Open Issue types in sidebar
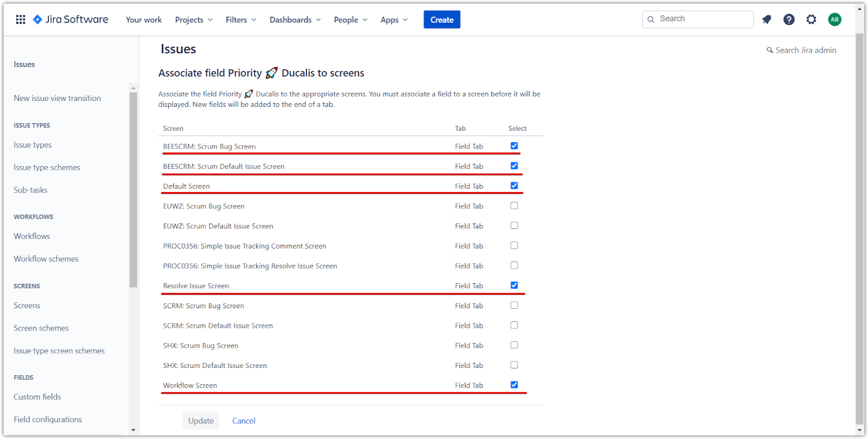 coord(33,145)
